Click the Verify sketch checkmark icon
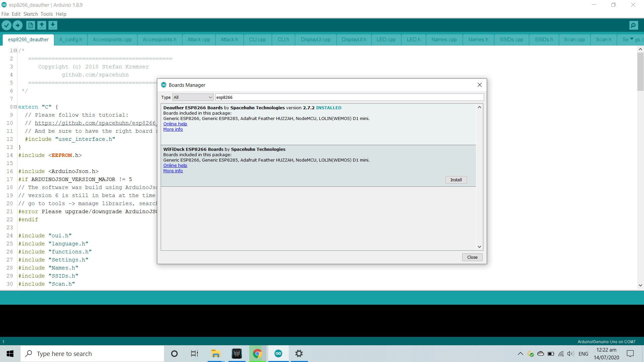Viewport: 644px width, 362px height. pyautogui.click(x=6, y=25)
